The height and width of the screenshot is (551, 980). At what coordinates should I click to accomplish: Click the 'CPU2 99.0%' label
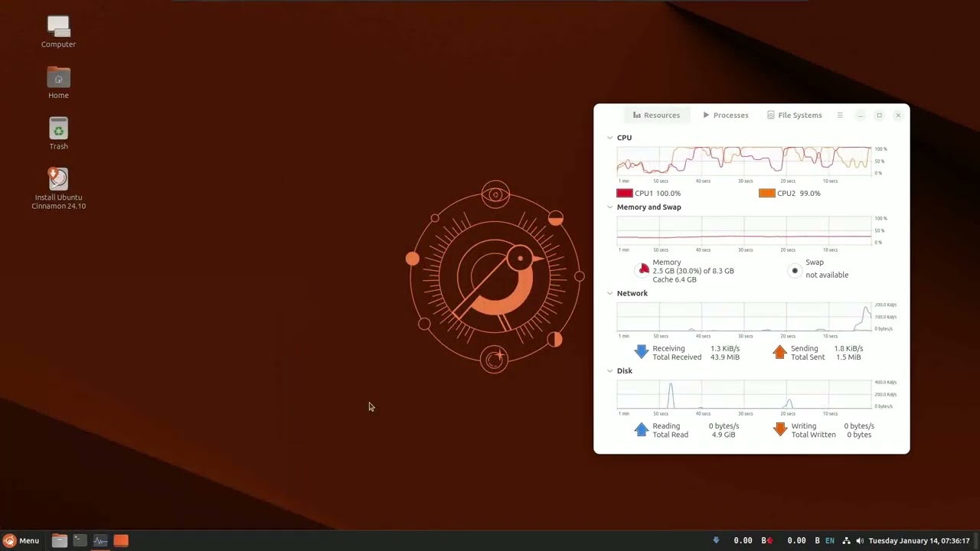coord(799,194)
